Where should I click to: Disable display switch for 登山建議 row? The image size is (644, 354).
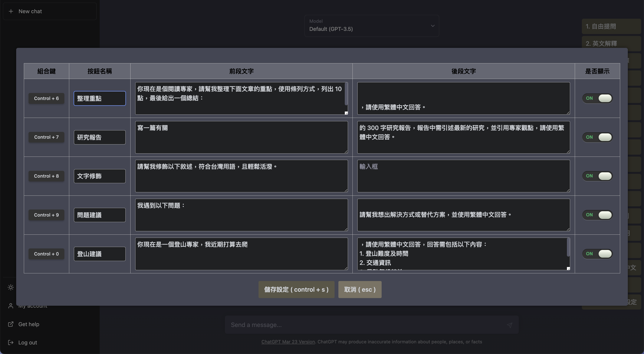[597, 254]
